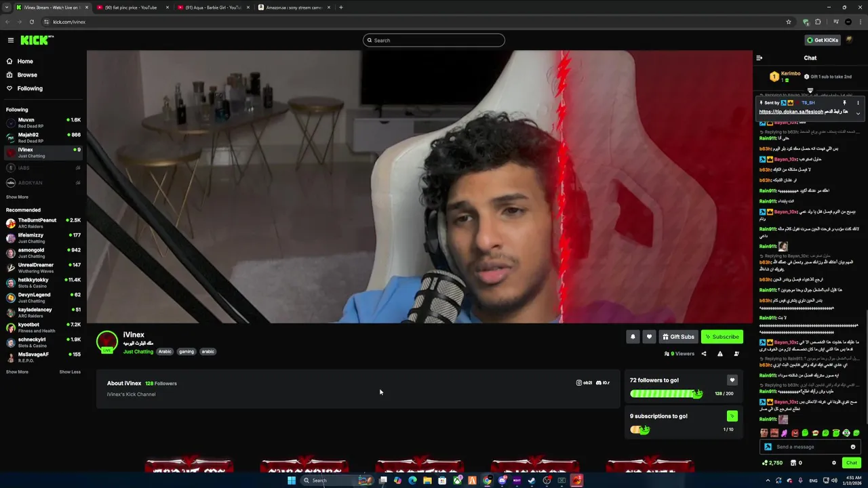The image size is (868, 488).
Task: Click the Get KICKs button
Action: tap(823, 40)
